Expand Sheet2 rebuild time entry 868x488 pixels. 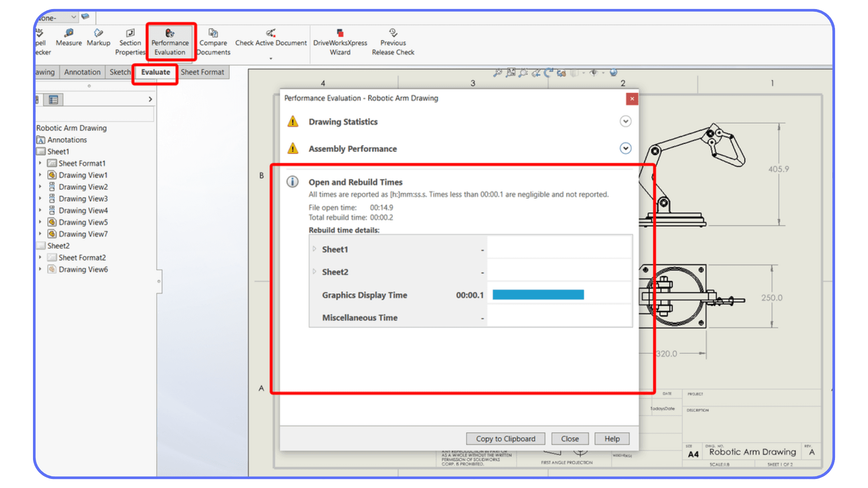point(314,272)
